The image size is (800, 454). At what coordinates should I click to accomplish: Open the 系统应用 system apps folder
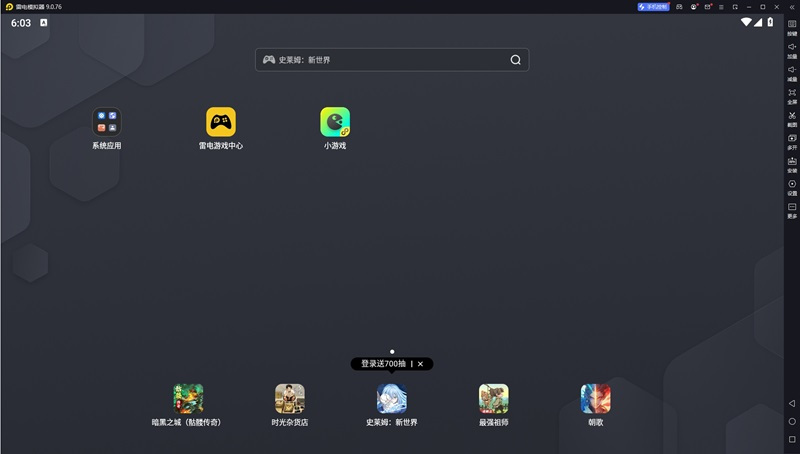point(107,122)
